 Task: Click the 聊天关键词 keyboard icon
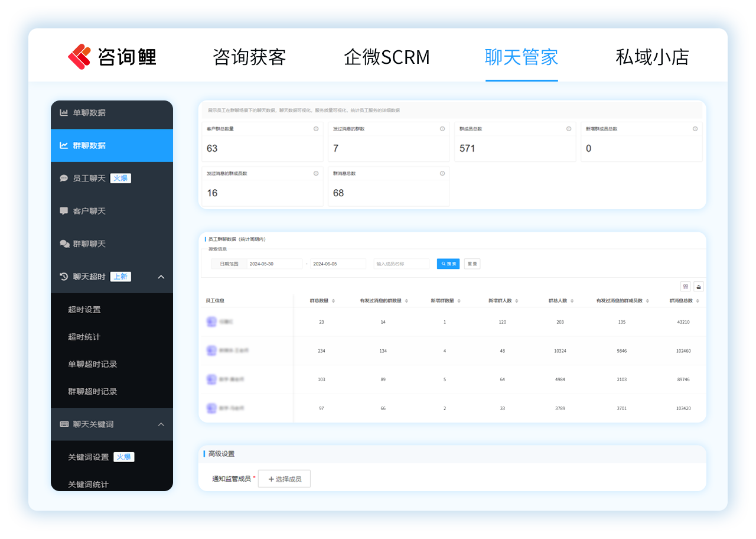coord(65,424)
